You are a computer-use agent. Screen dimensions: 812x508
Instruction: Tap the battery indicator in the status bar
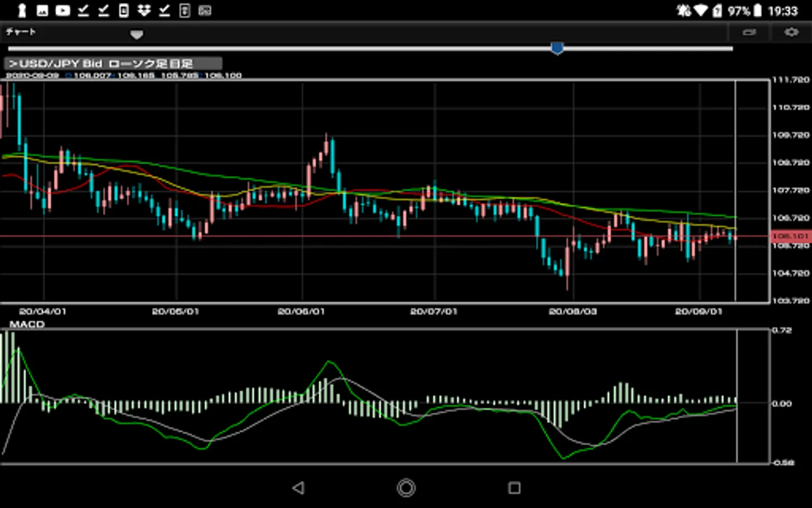758,11
